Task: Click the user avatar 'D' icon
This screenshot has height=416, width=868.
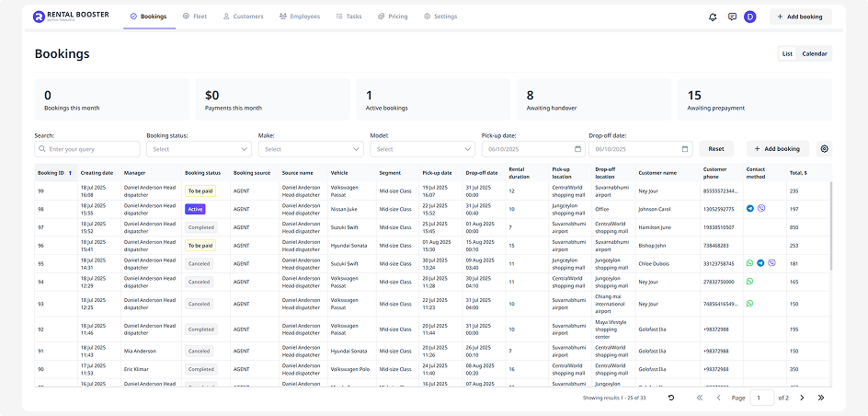Action: [x=750, y=17]
